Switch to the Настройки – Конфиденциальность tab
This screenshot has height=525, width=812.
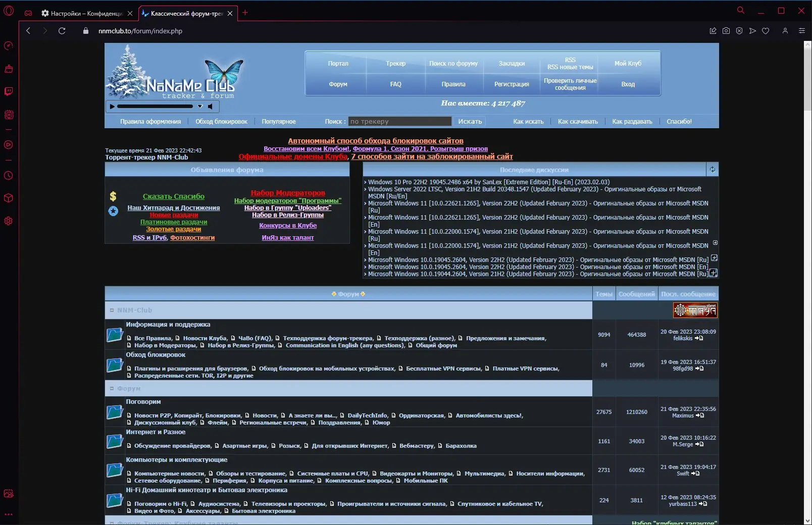point(87,14)
